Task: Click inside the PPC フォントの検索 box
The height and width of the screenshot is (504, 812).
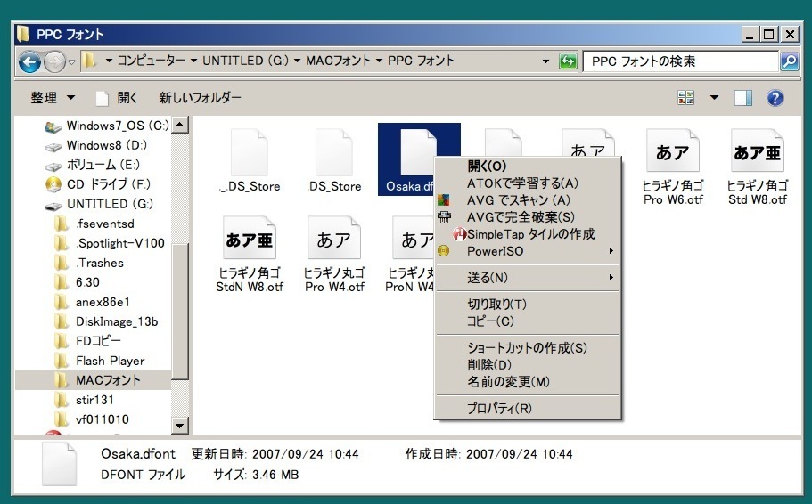Action: pyautogui.click(x=677, y=61)
